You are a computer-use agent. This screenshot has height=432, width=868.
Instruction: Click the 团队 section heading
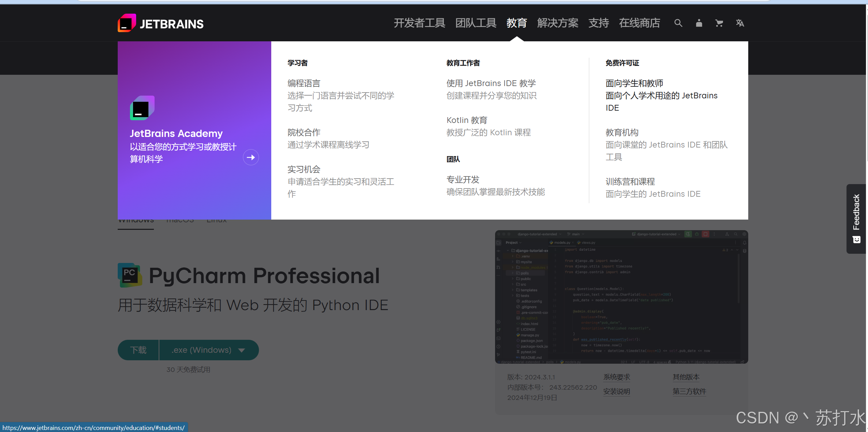click(x=453, y=159)
